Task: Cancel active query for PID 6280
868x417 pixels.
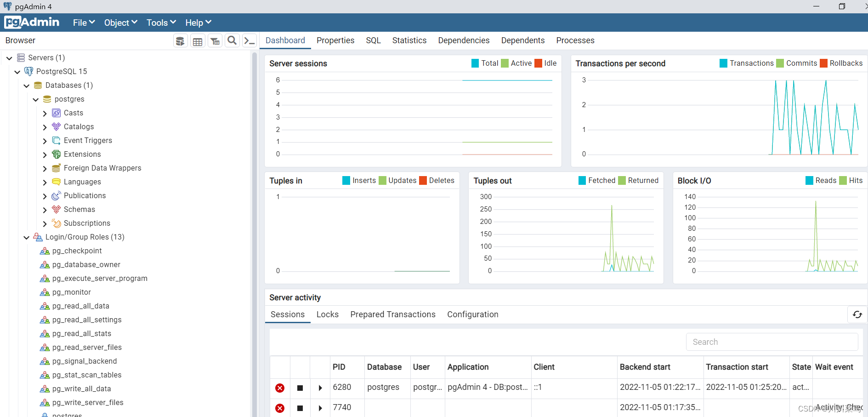Action: [x=300, y=388]
